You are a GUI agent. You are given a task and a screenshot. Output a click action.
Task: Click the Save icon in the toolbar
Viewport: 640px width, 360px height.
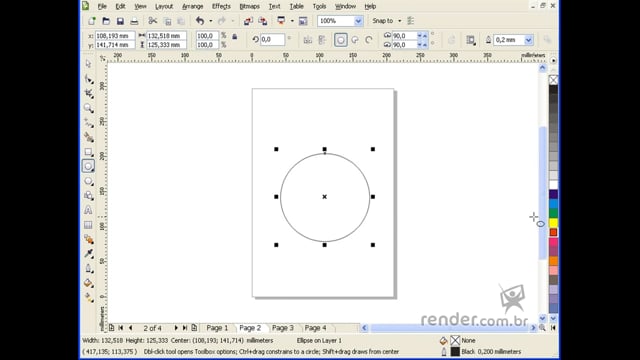pyautogui.click(x=120, y=21)
